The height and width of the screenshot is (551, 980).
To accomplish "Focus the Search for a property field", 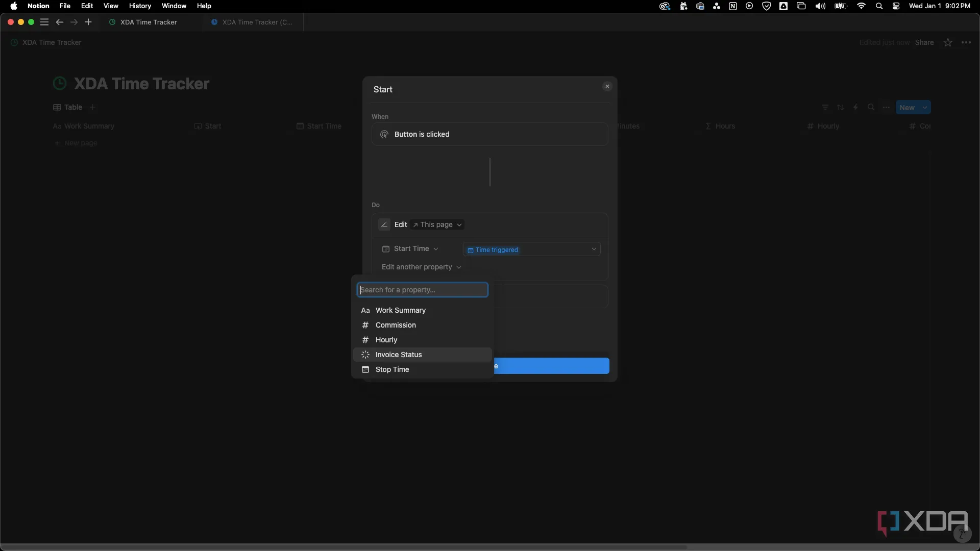I will tap(422, 290).
